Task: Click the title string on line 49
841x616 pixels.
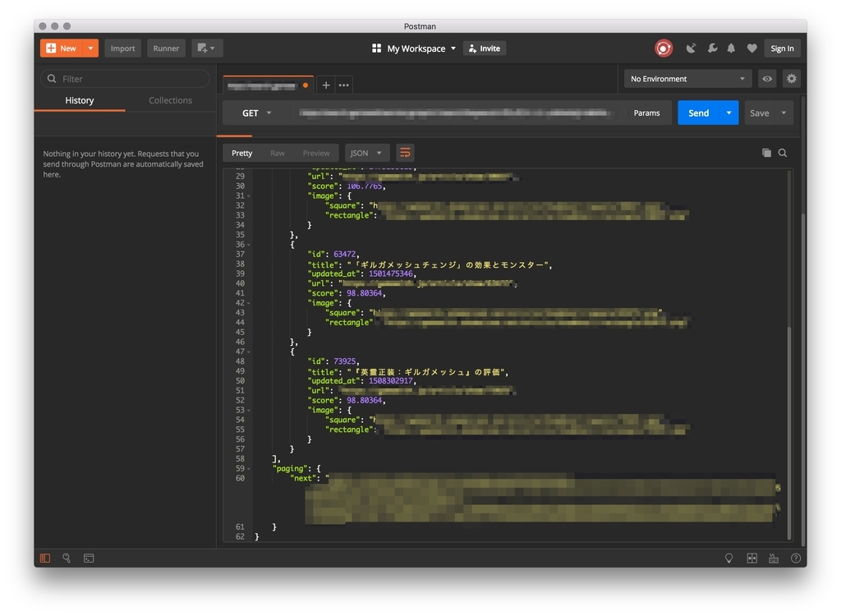Action: [x=426, y=371]
